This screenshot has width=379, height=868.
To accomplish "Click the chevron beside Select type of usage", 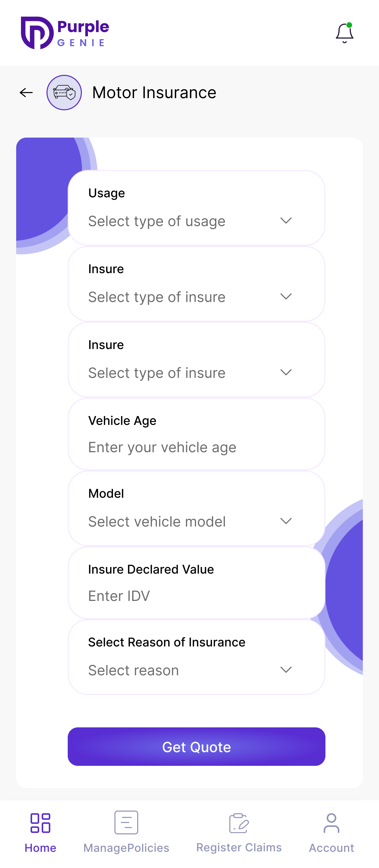I will tap(286, 221).
